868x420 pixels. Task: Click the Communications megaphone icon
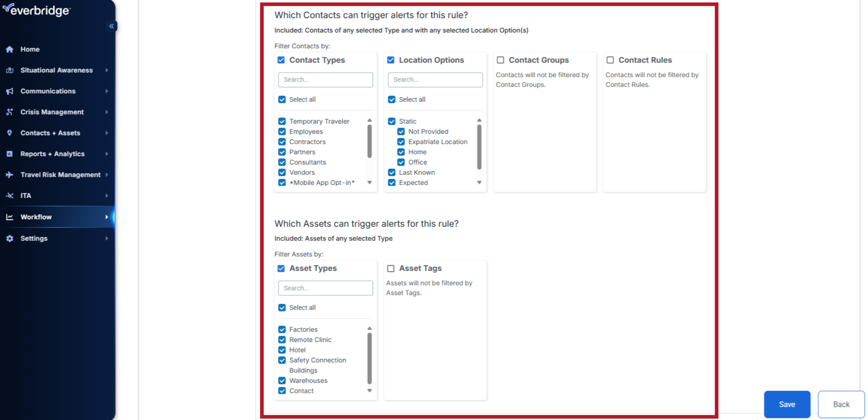[x=10, y=91]
